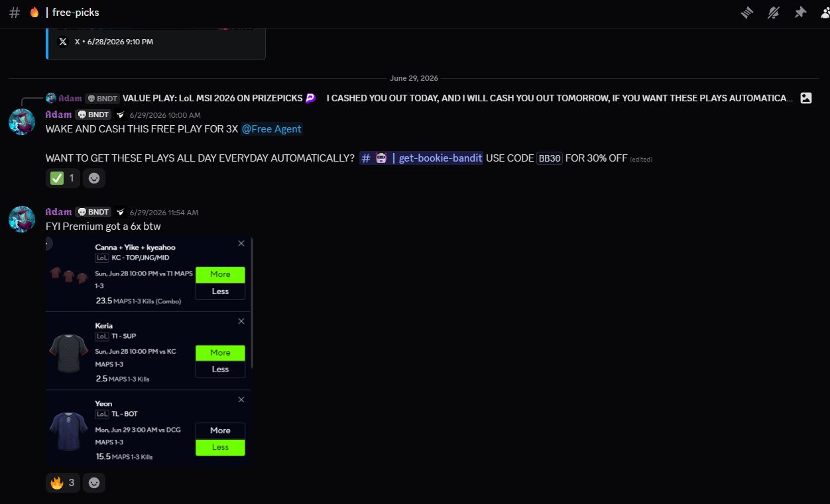Toggle the green checkmark reaction

[63, 178]
